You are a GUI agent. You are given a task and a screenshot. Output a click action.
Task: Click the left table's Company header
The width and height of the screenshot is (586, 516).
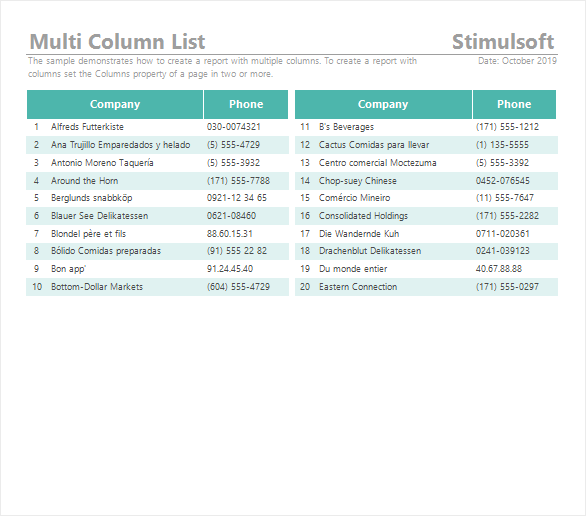[x=115, y=104]
